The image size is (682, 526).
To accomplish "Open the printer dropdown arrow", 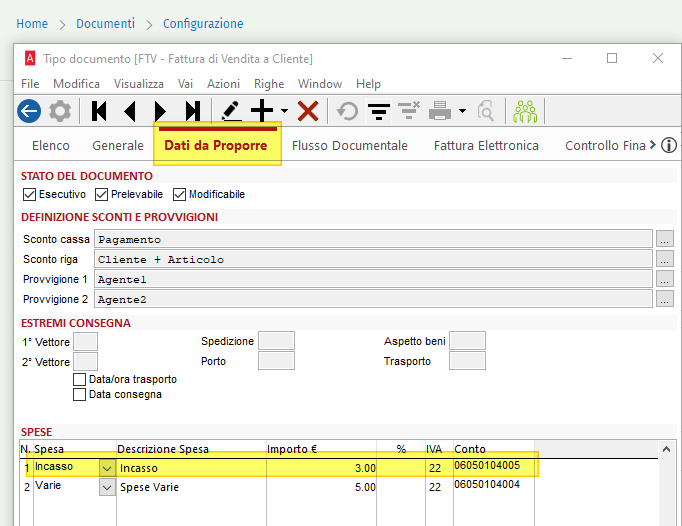I will click(462, 111).
